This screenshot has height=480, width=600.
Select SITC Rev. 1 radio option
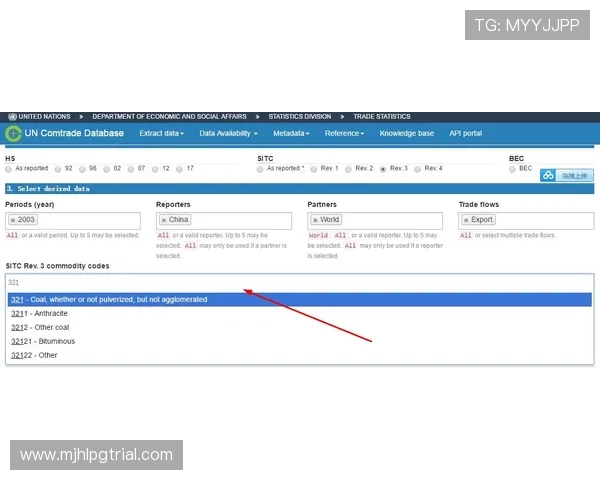pos(314,169)
